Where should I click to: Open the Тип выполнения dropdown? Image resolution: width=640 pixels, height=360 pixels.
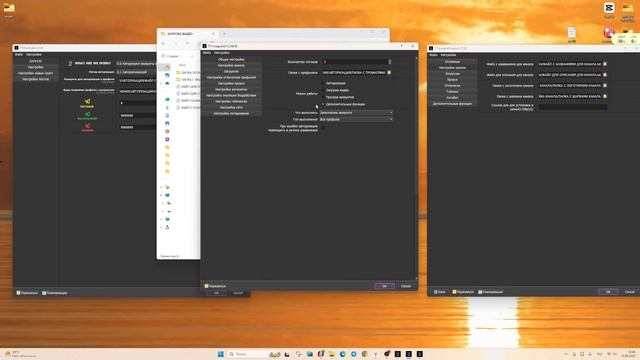click(356, 120)
